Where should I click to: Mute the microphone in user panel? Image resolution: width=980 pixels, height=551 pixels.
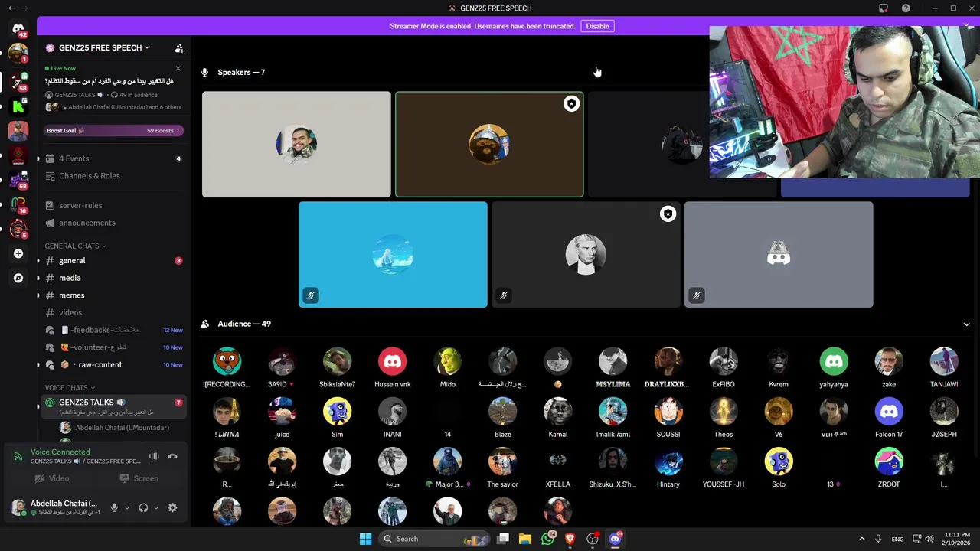pos(114,507)
